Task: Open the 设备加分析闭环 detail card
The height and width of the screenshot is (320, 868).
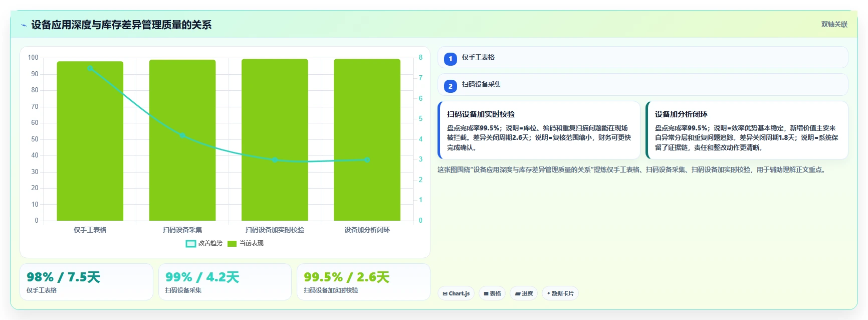Action: click(747, 130)
